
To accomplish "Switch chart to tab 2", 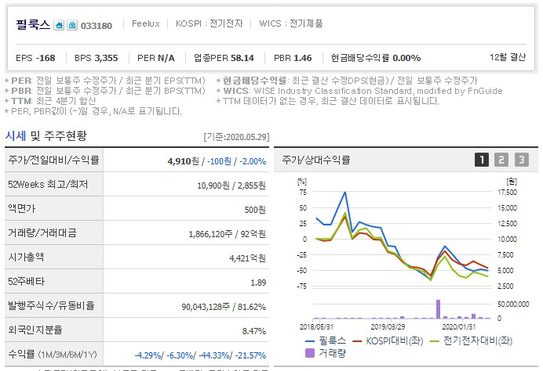I will (x=501, y=160).
